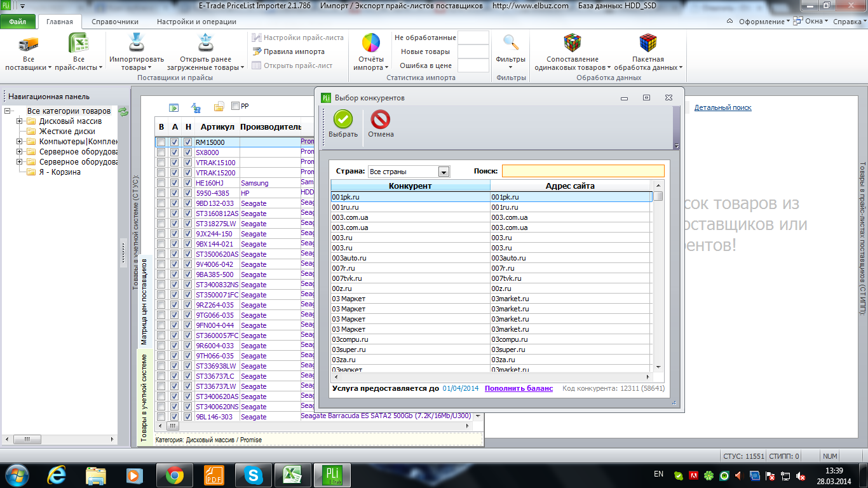Click the Импортировать товары icon
The width and height of the screenshot is (868, 488).
(137, 44)
